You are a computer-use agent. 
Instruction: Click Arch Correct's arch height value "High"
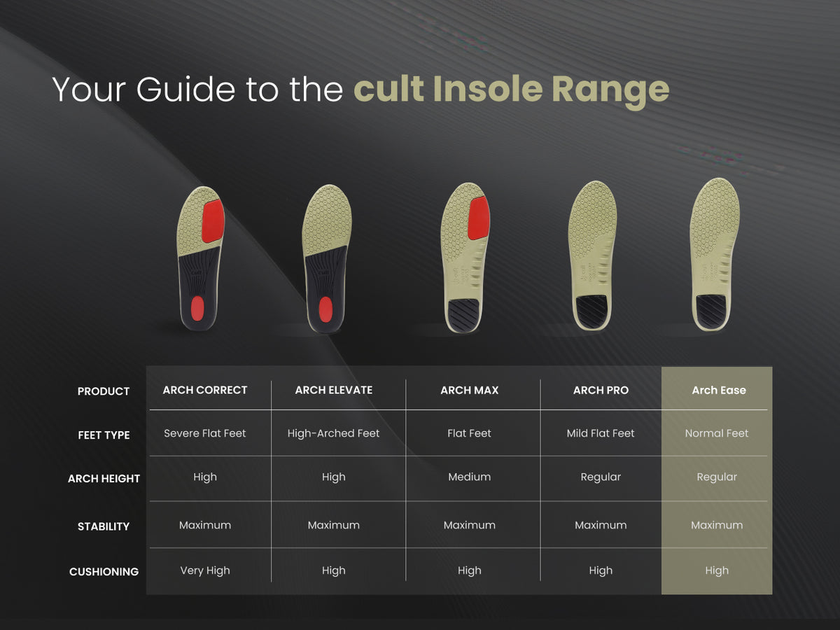point(205,477)
